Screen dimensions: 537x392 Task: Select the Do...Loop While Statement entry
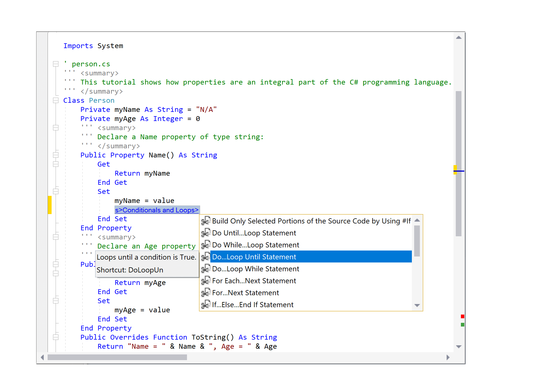256,269
